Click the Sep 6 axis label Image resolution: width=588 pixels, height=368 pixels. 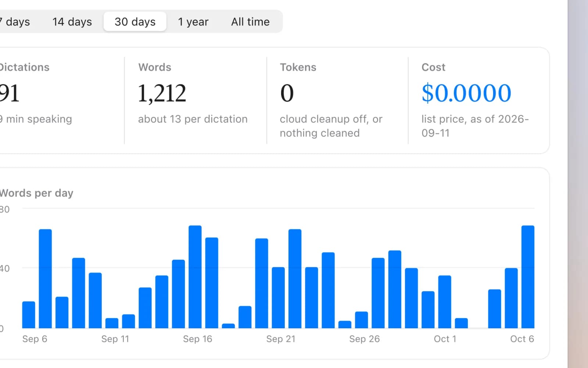(35, 339)
